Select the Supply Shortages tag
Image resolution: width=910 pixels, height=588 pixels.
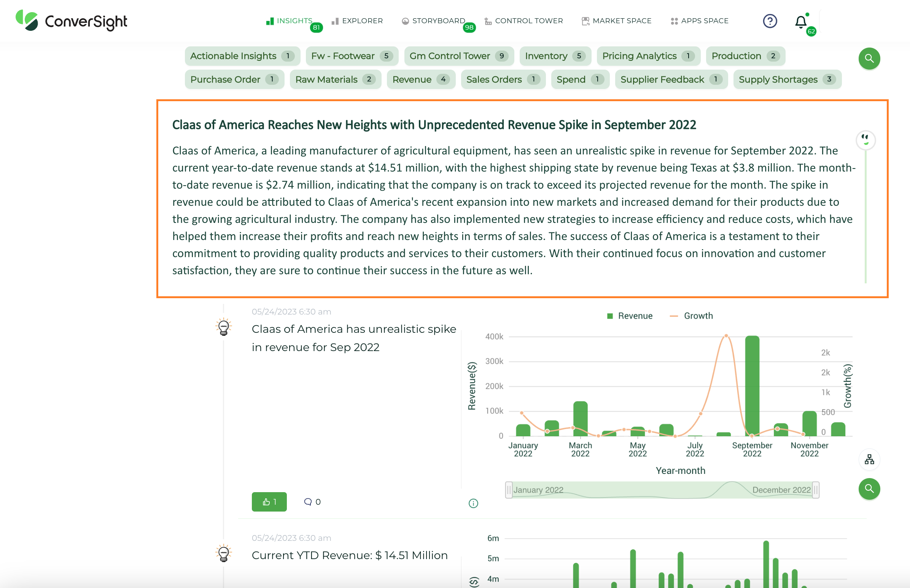787,79
